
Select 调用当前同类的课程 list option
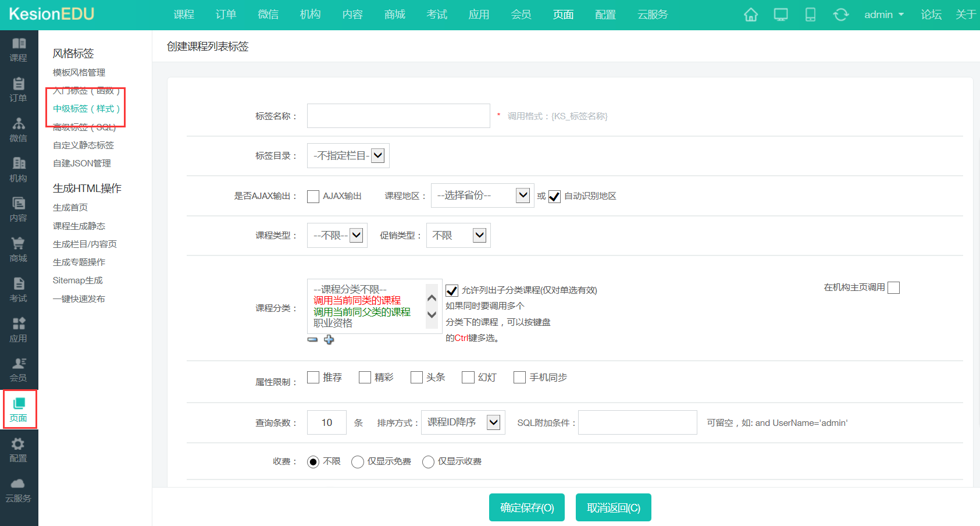click(357, 301)
